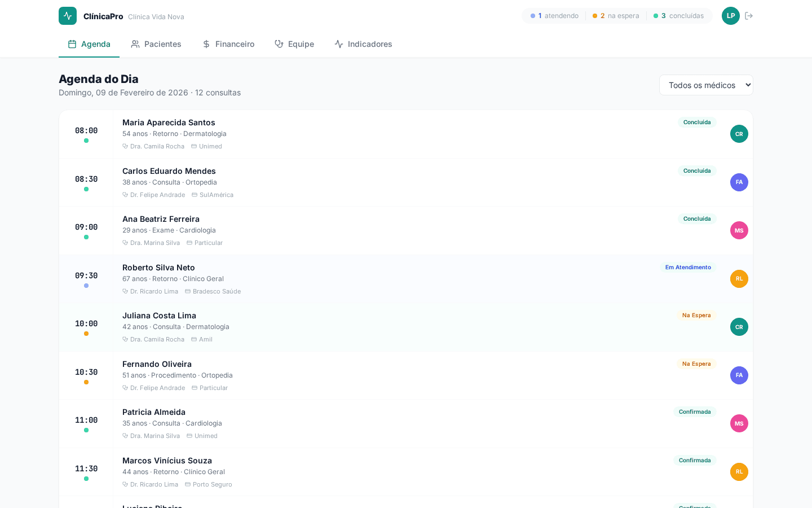The image size is (812, 508).
Task: Toggle the green status dot at 08:00
Action: pyautogui.click(x=86, y=141)
